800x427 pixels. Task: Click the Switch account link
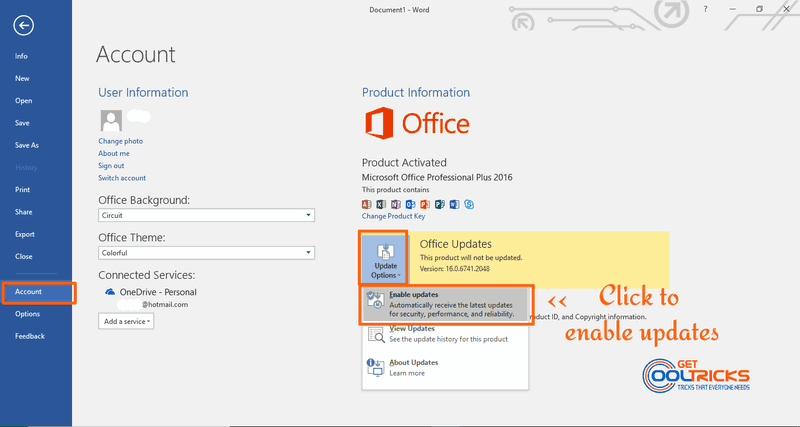122,178
